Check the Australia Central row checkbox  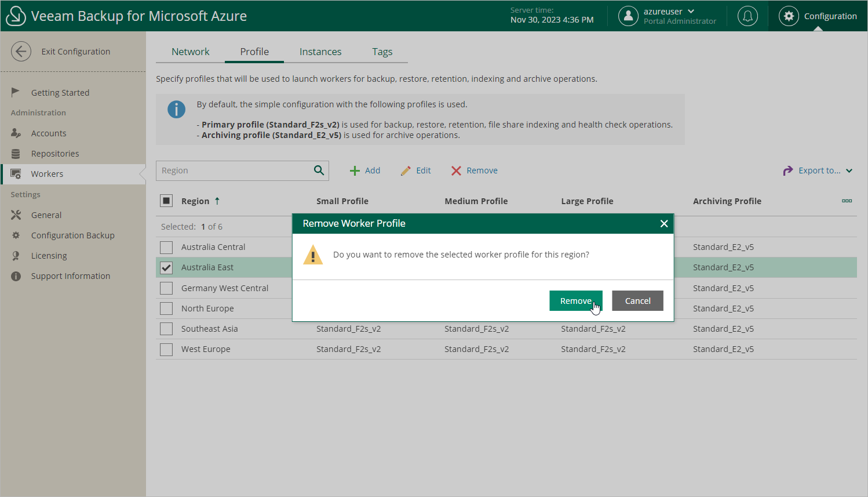(166, 247)
